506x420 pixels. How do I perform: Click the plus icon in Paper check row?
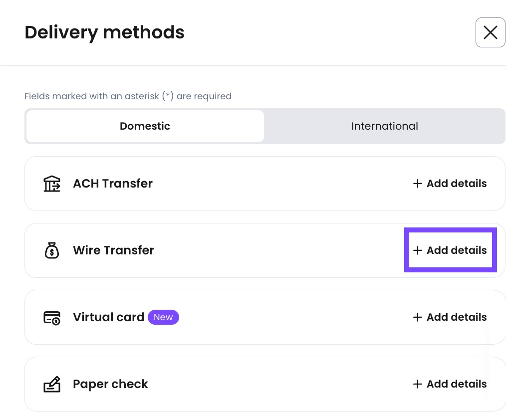pyautogui.click(x=417, y=384)
